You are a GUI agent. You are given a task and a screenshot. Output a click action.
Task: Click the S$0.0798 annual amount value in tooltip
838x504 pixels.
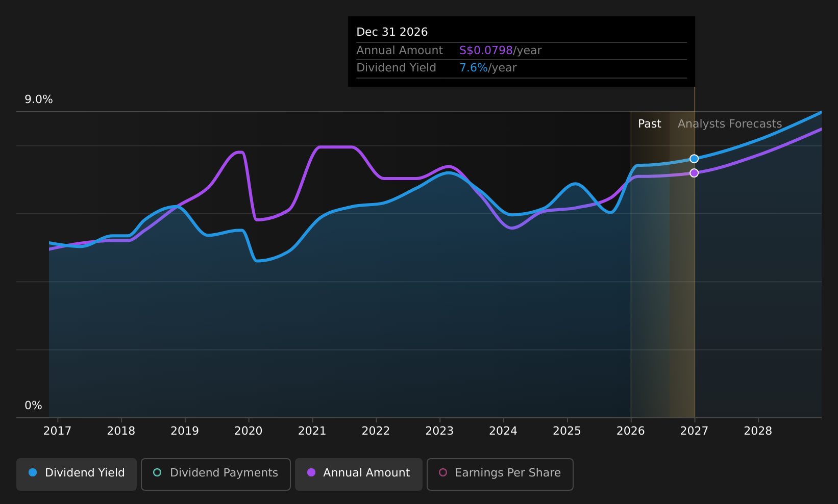[486, 51]
